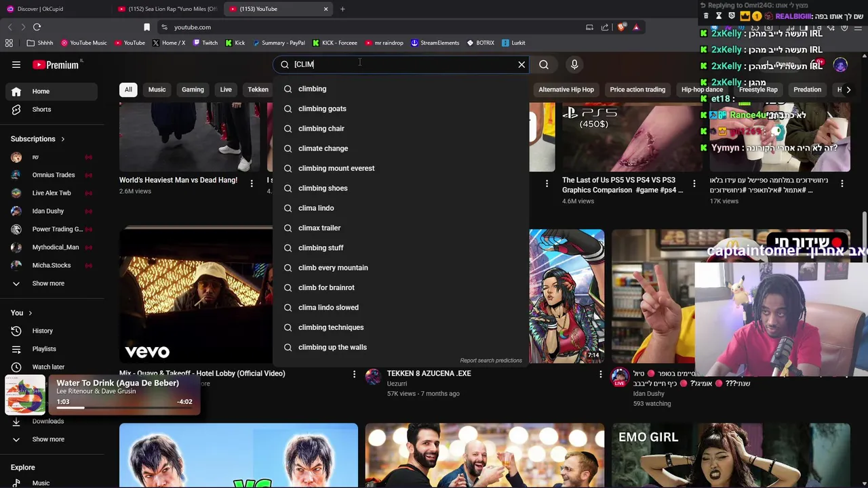Open the Twitch bookmark
Screen dimensions: 868x488
(205, 43)
